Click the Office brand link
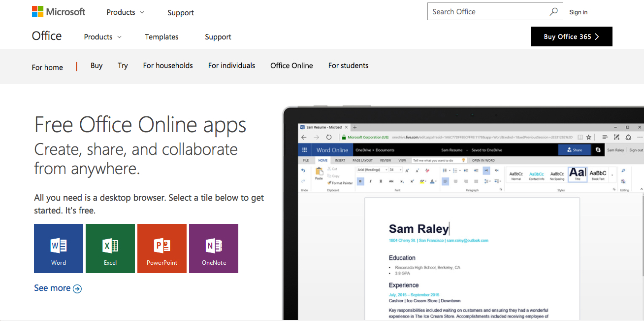The image size is (644, 321). [47, 36]
